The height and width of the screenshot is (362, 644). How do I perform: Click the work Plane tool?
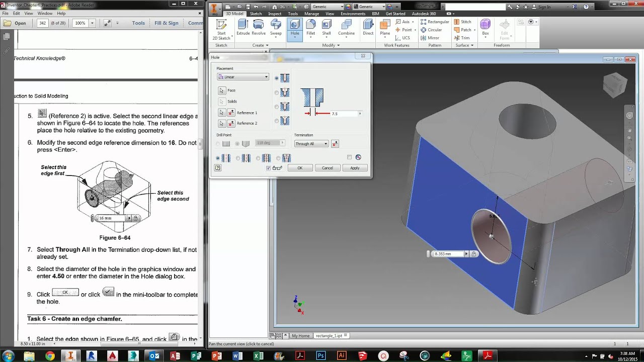385,29
